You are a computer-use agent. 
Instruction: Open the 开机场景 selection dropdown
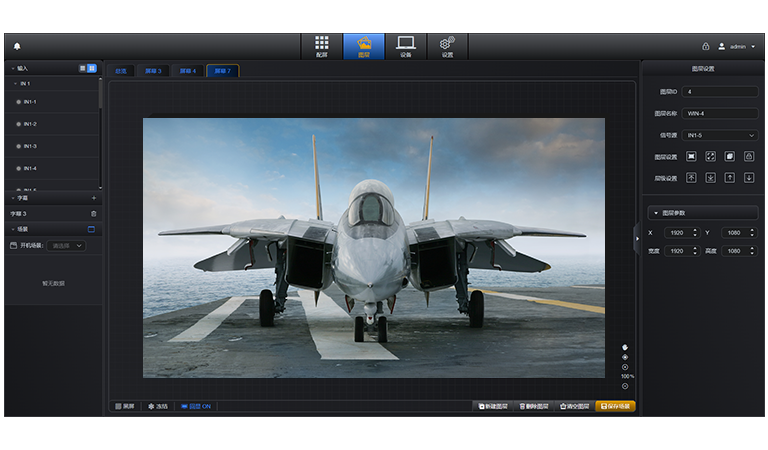pyautogui.click(x=68, y=245)
